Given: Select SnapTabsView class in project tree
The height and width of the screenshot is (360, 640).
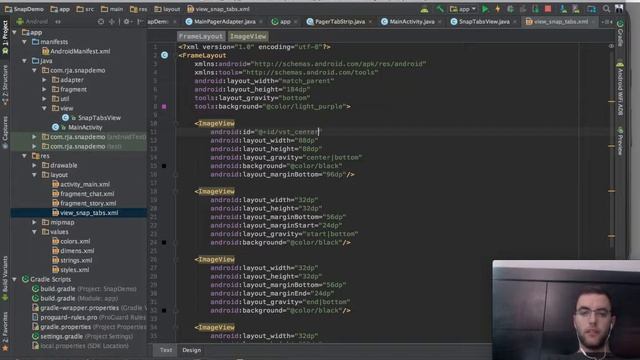Looking at the screenshot, I should coord(91,118).
